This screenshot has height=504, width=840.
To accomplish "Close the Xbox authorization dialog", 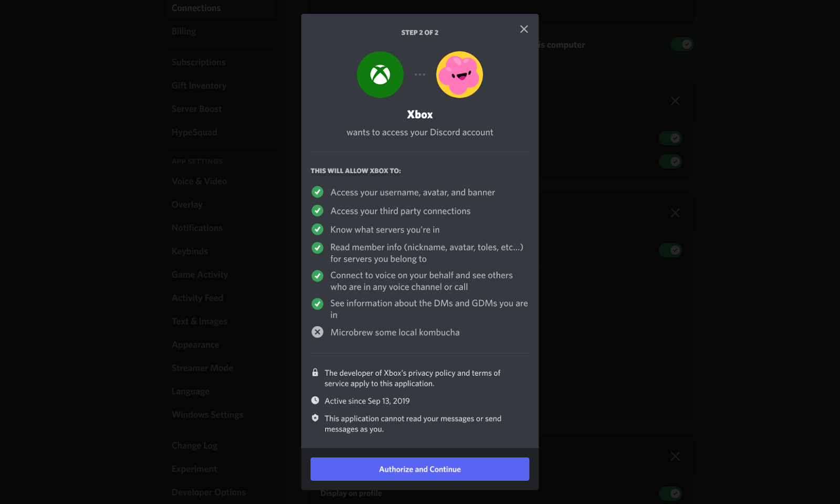I will pos(523,29).
